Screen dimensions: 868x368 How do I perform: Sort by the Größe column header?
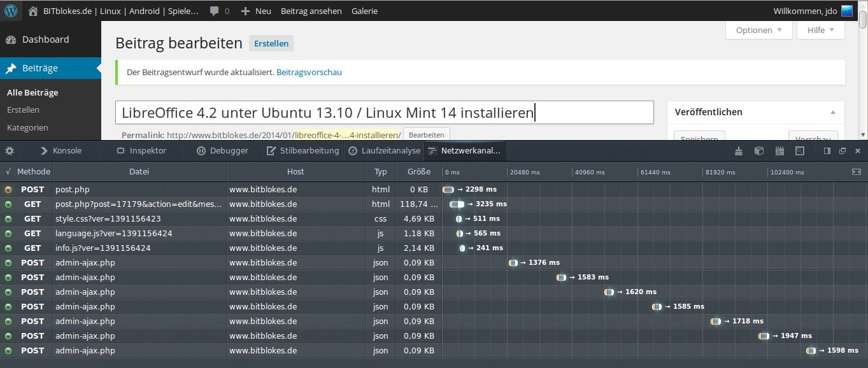point(419,172)
